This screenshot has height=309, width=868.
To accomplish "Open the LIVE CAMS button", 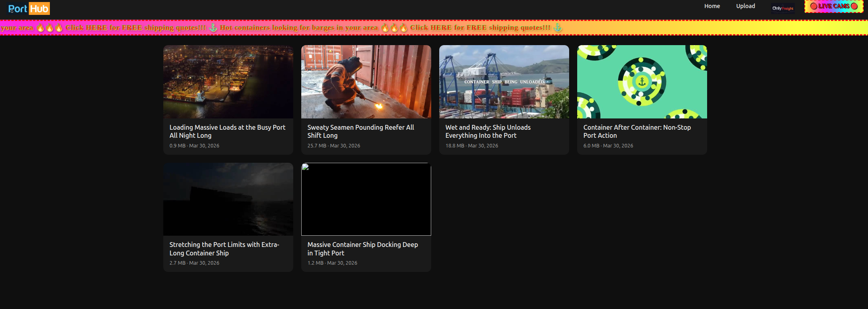I will [x=833, y=6].
